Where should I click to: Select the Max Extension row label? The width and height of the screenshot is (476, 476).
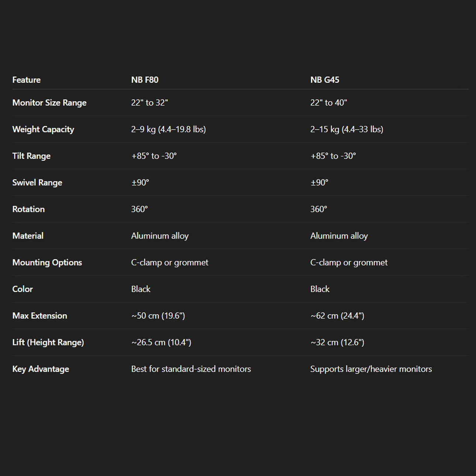coord(40,315)
